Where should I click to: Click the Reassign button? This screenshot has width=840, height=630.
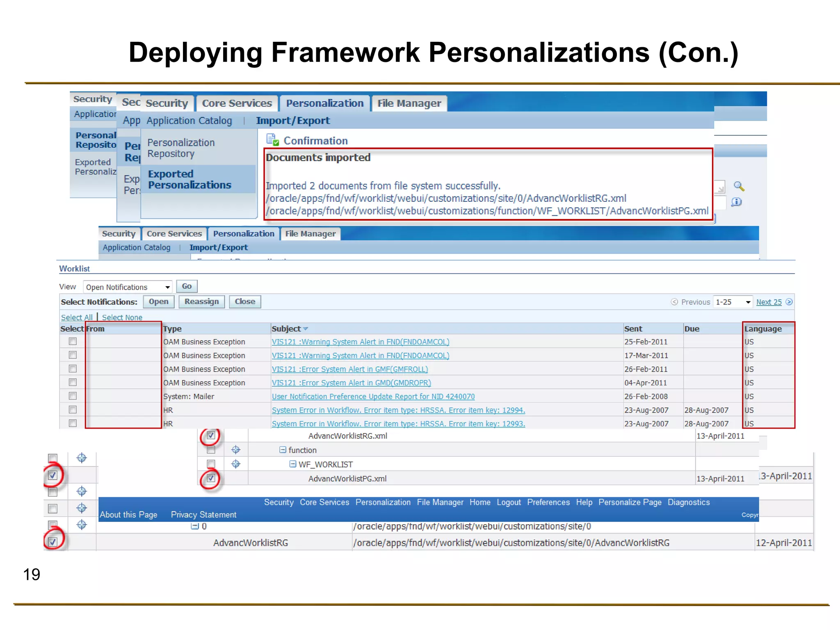click(x=201, y=301)
